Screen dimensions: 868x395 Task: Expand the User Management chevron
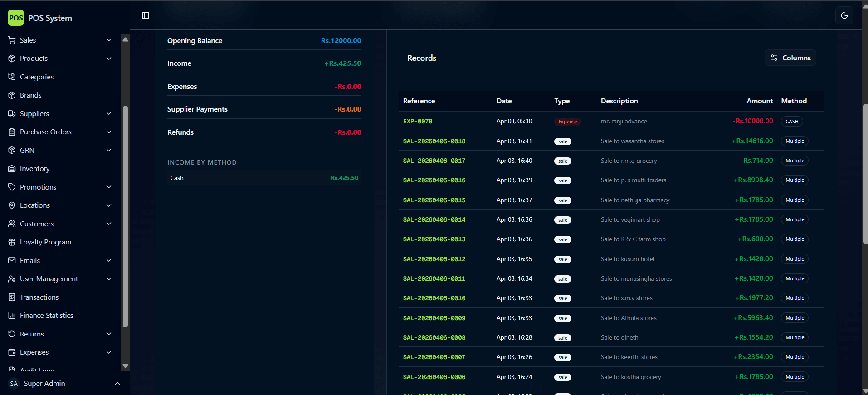109,279
